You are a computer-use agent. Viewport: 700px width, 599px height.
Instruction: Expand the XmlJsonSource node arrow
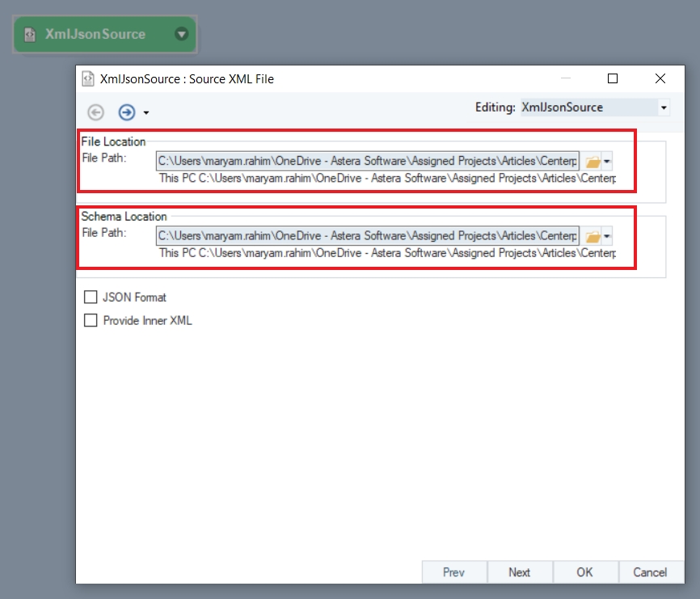(x=182, y=34)
